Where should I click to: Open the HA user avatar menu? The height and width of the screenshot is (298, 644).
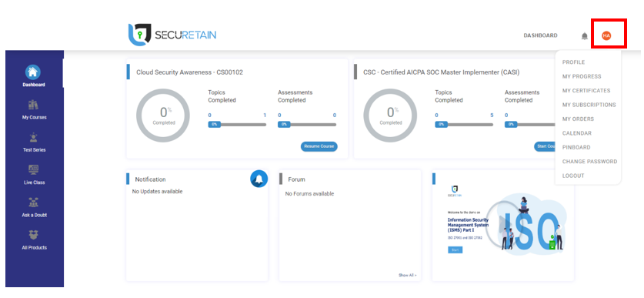pyautogui.click(x=606, y=35)
